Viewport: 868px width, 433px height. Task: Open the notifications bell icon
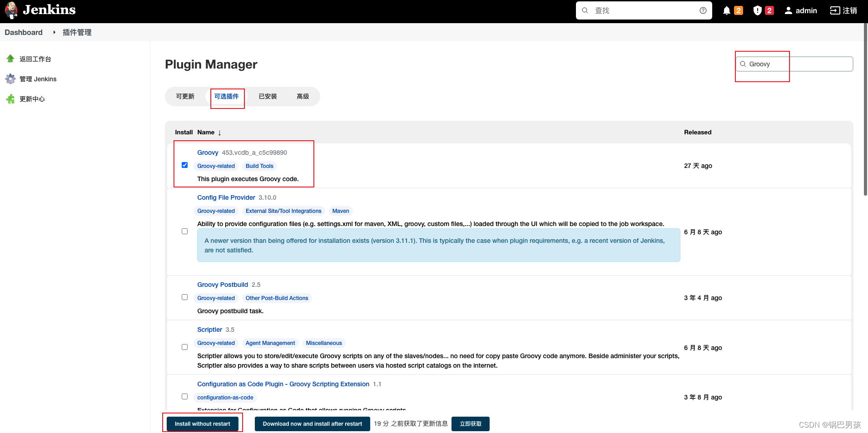click(727, 10)
